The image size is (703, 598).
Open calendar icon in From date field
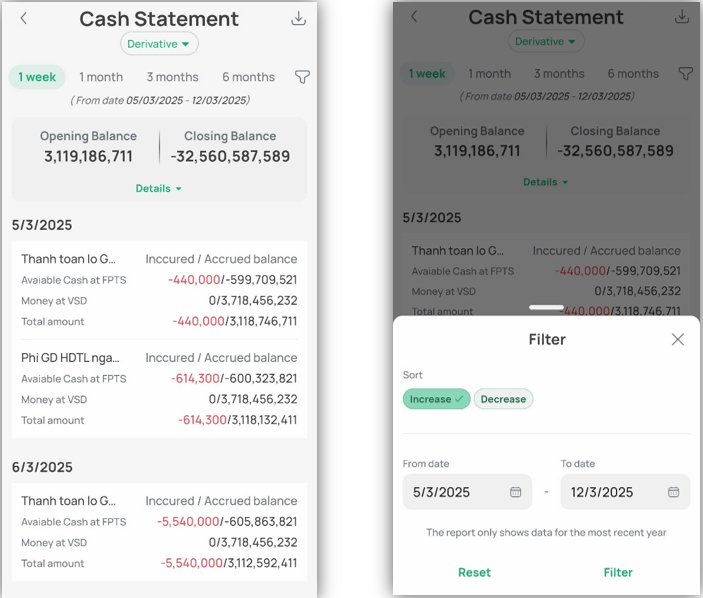click(x=516, y=492)
